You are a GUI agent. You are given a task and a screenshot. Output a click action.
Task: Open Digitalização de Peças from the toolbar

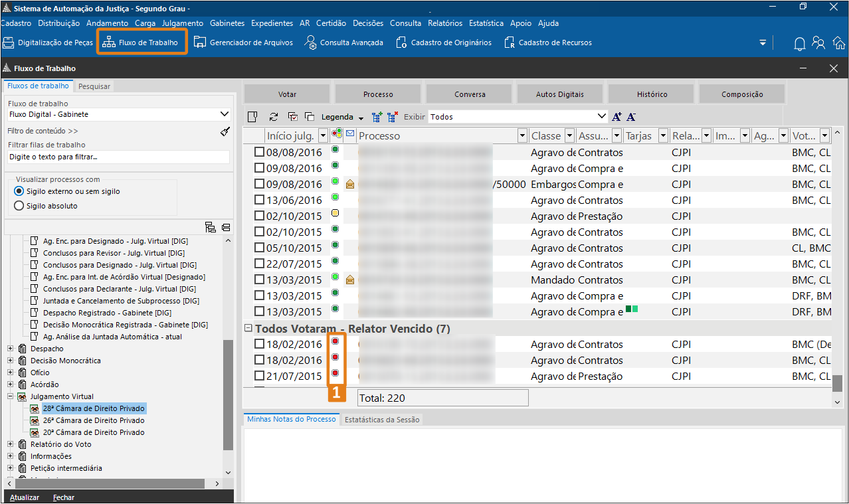[x=47, y=42]
